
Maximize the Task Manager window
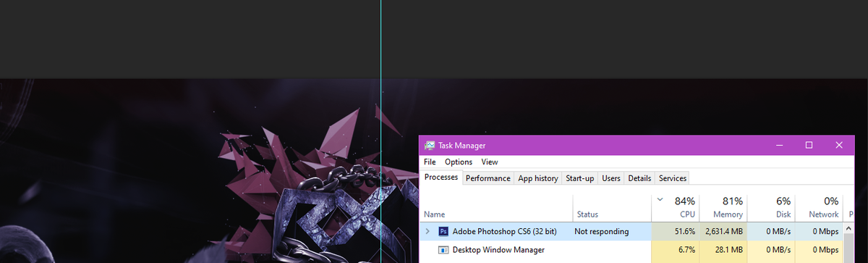809,145
